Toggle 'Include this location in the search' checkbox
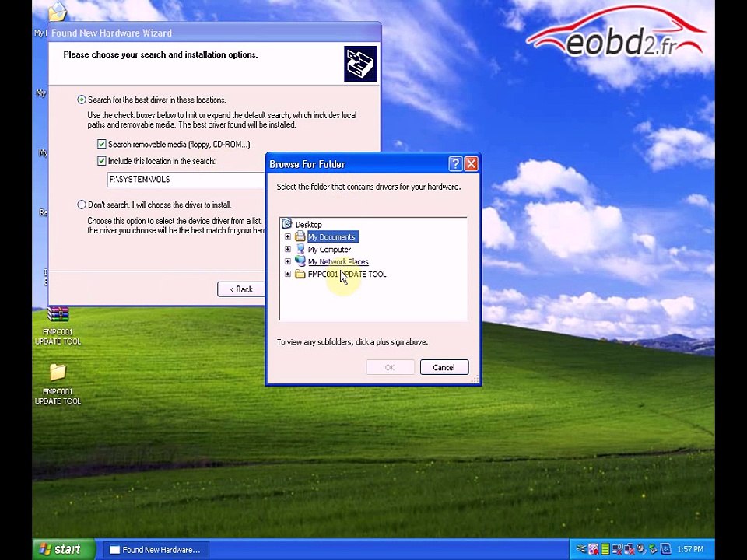747x560 pixels. [x=101, y=161]
